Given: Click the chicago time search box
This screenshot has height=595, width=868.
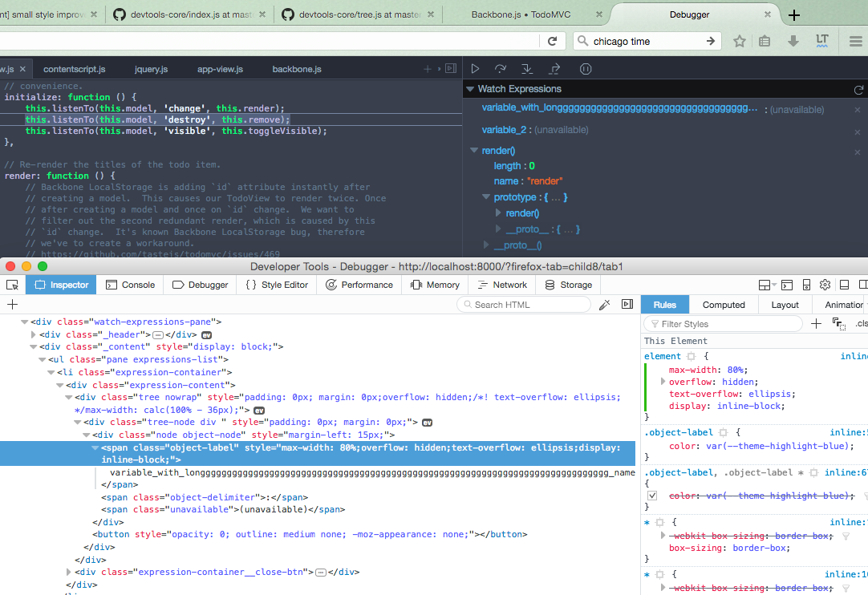Looking at the screenshot, I should [x=647, y=41].
